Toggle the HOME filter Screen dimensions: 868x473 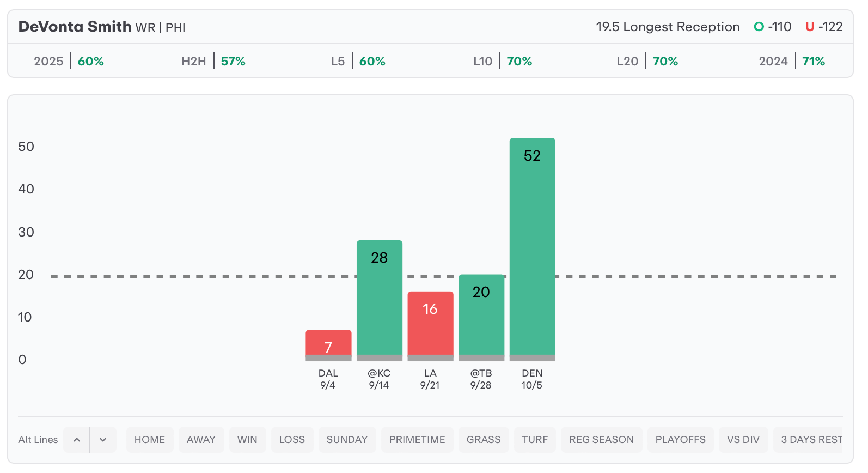tap(150, 440)
